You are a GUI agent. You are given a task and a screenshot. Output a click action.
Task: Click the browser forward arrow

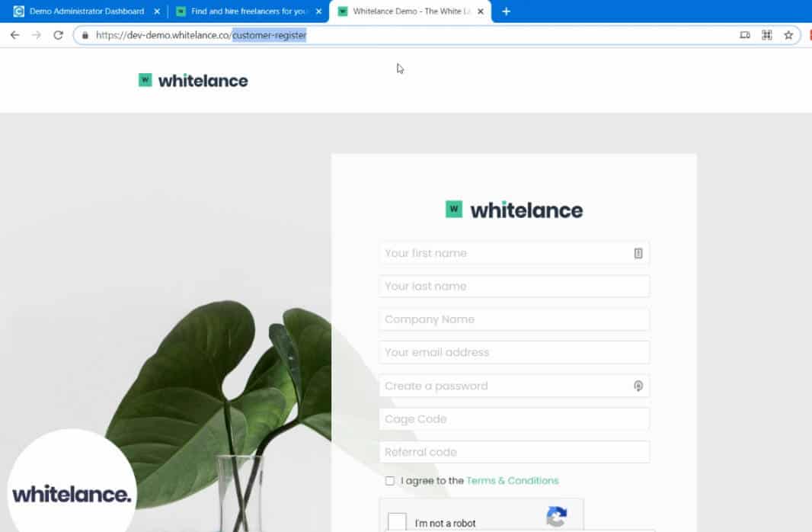37,35
